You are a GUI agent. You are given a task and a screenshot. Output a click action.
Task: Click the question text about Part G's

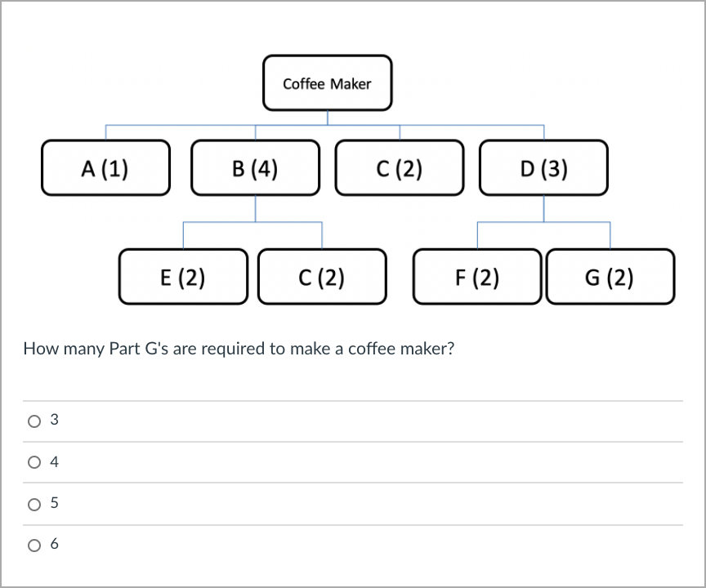[239, 348]
